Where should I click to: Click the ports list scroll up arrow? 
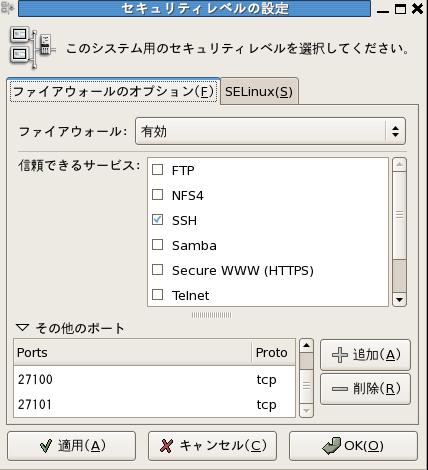pyautogui.click(x=306, y=346)
